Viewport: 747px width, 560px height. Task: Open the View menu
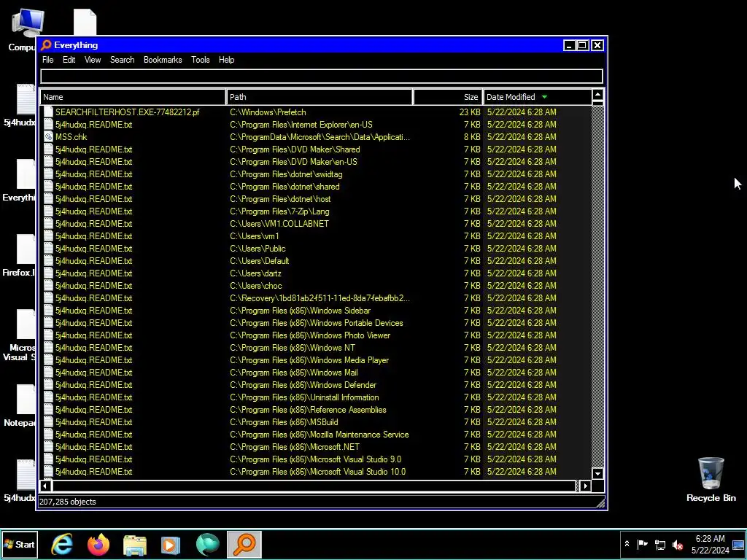point(93,60)
